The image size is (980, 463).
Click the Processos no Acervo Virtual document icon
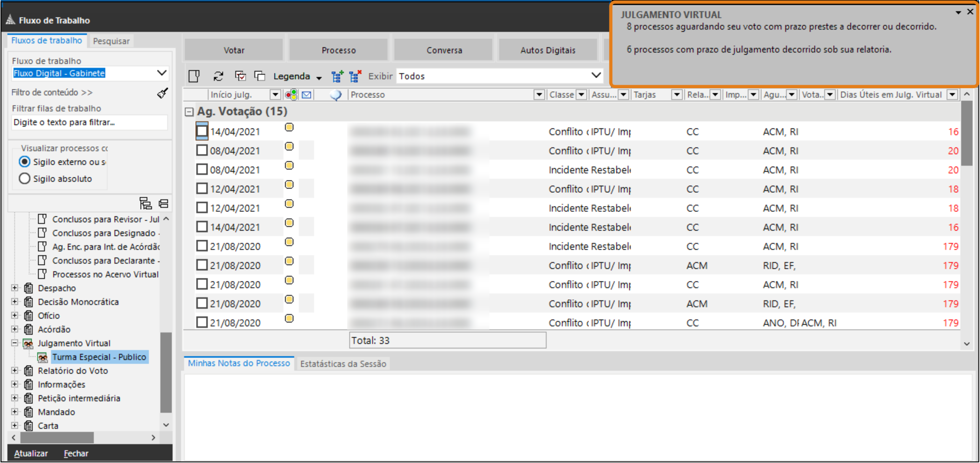(x=43, y=274)
